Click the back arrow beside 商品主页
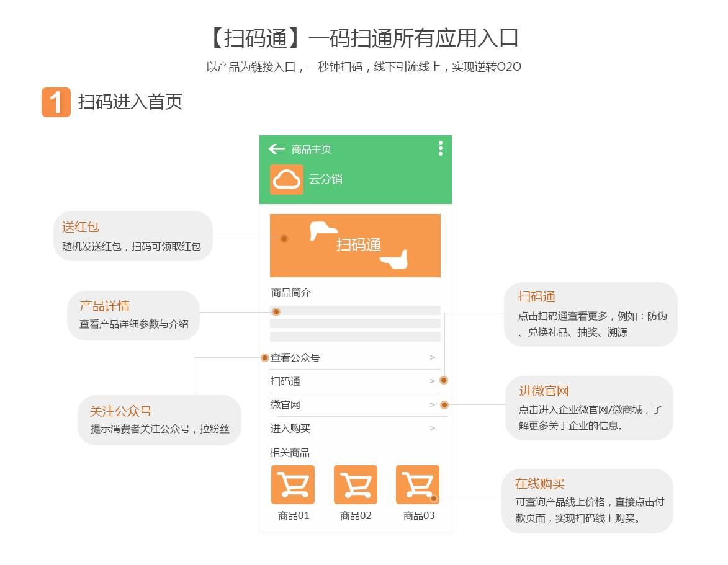The image size is (728, 565). 276,149
